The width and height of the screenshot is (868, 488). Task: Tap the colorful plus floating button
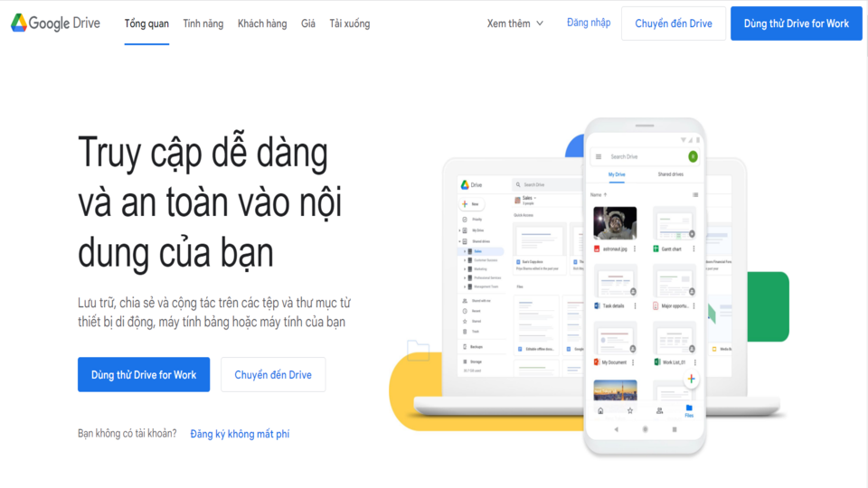coord(691,379)
